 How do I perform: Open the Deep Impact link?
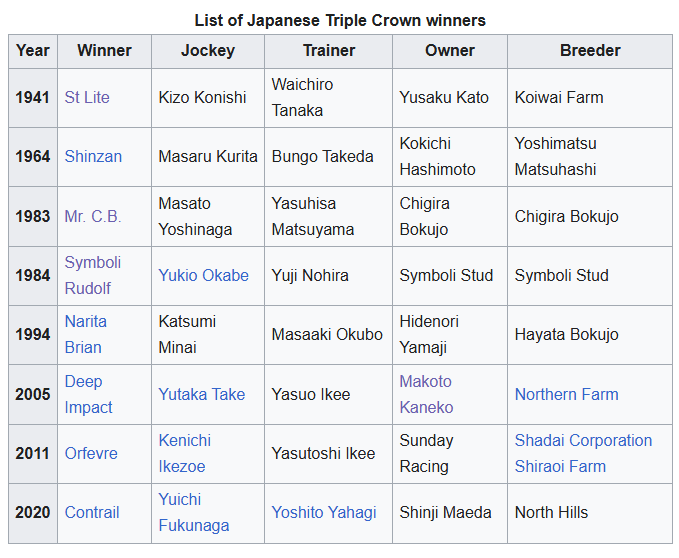[88, 394]
